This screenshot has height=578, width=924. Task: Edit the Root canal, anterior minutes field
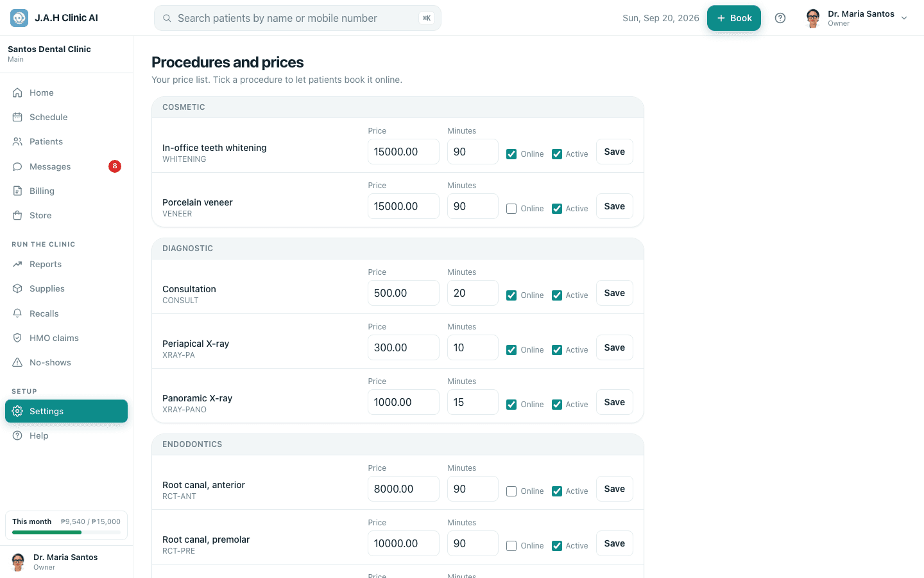tap(473, 489)
